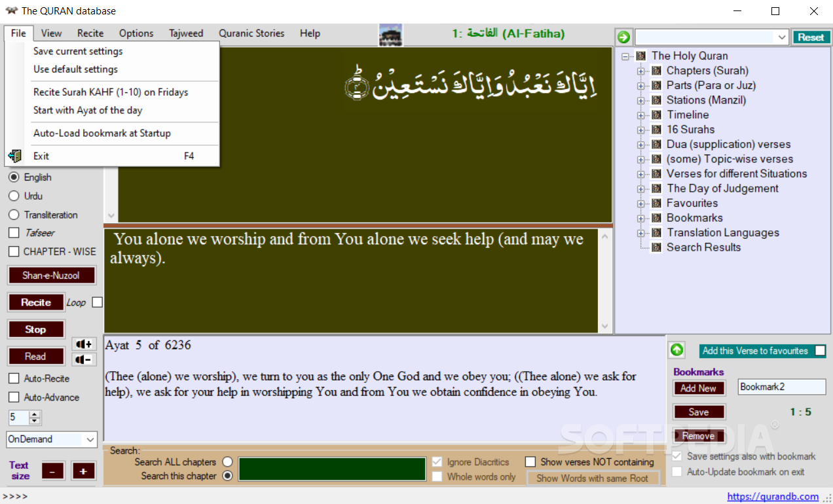The image size is (833, 504).
Task: Enable the Tafseer checkbox
Action: pyautogui.click(x=13, y=232)
